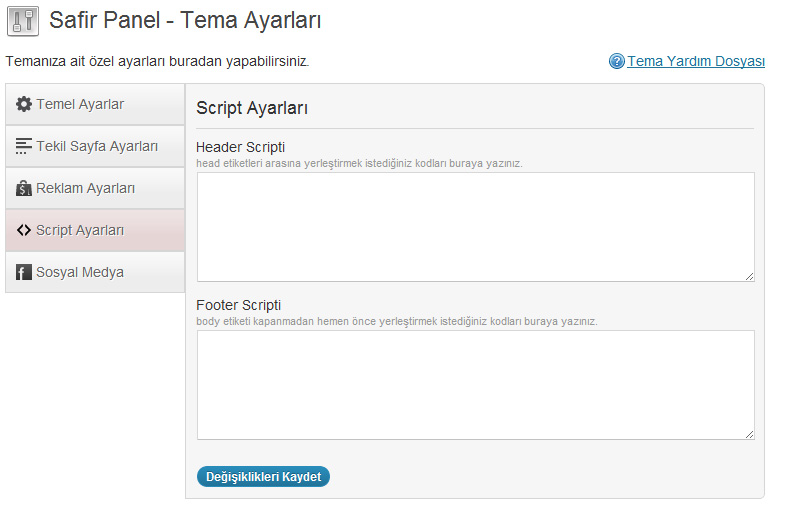
Task: Focus the Header Scripti text area
Action: [476, 227]
